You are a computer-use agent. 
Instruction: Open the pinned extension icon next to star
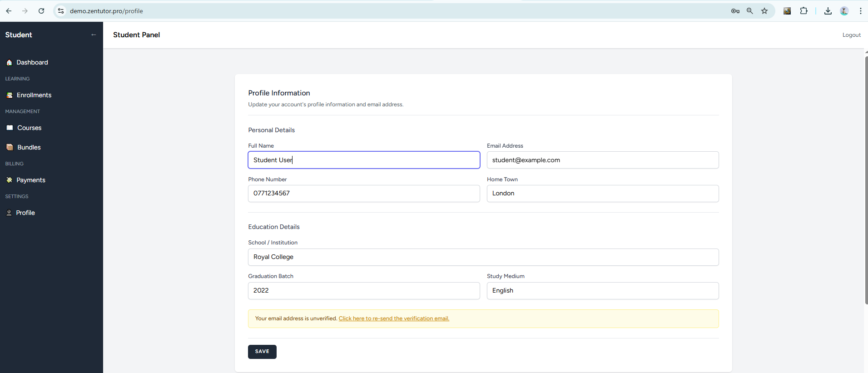coord(787,11)
